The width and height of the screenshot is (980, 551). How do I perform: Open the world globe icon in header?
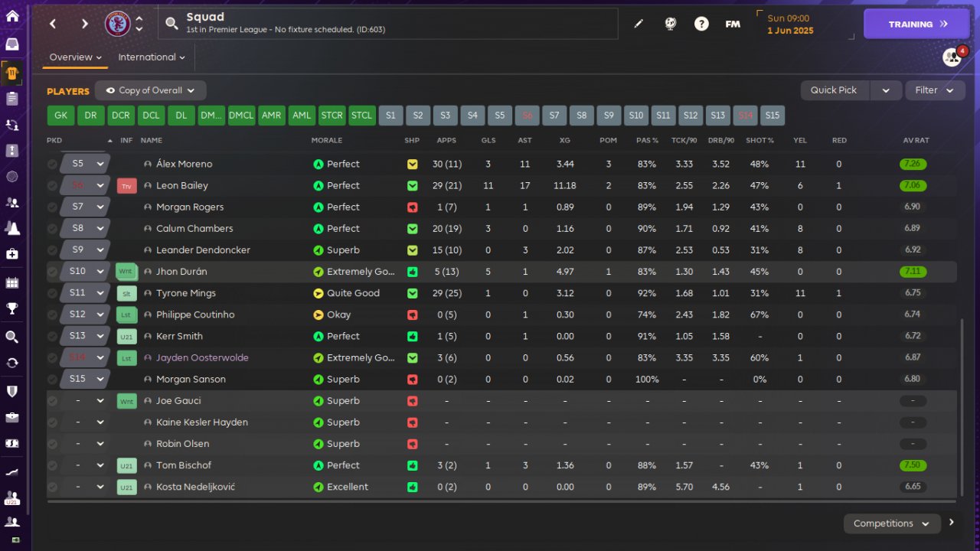pyautogui.click(x=670, y=24)
